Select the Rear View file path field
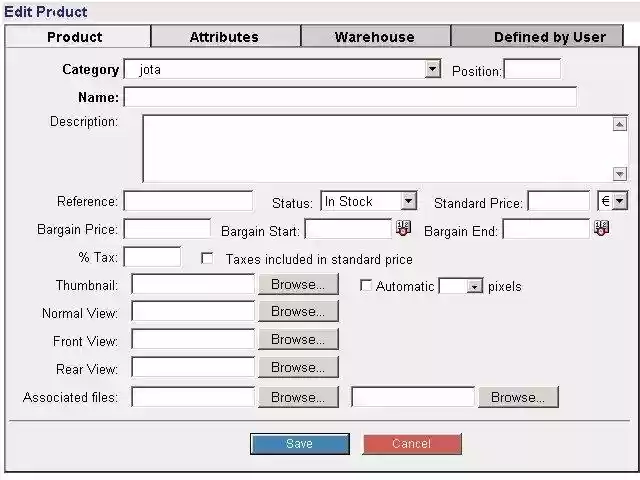The height and width of the screenshot is (480, 640). 193,367
